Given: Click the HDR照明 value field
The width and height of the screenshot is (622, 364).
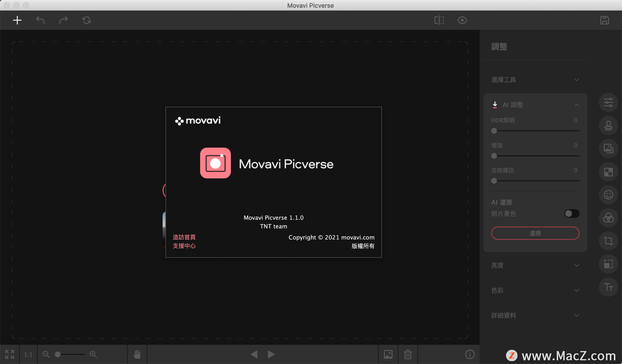Looking at the screenshot, I should pyautogui.click(x=575, y=120).
